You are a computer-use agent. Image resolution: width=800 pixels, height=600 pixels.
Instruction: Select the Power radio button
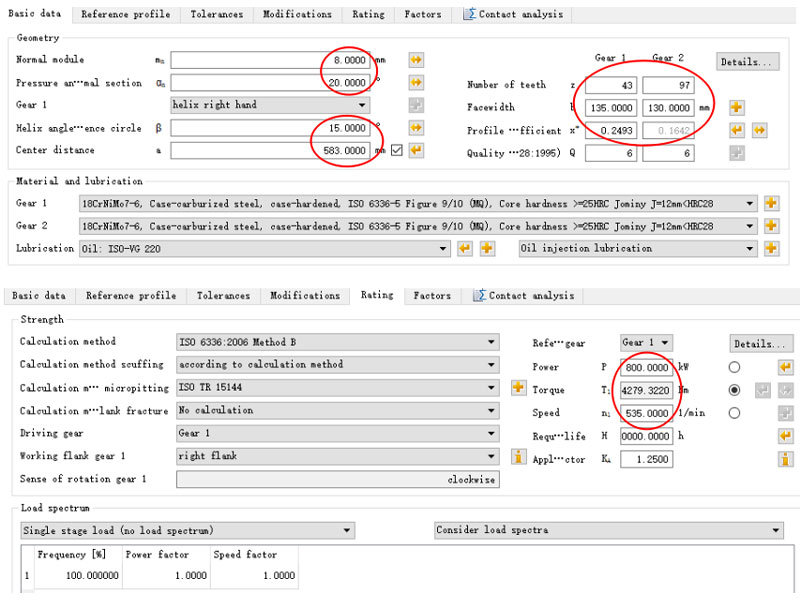coord(734,367)
